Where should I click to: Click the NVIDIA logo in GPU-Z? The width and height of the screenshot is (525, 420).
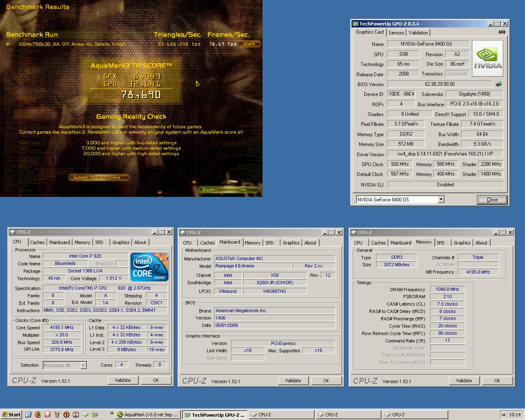pos(488,58)
